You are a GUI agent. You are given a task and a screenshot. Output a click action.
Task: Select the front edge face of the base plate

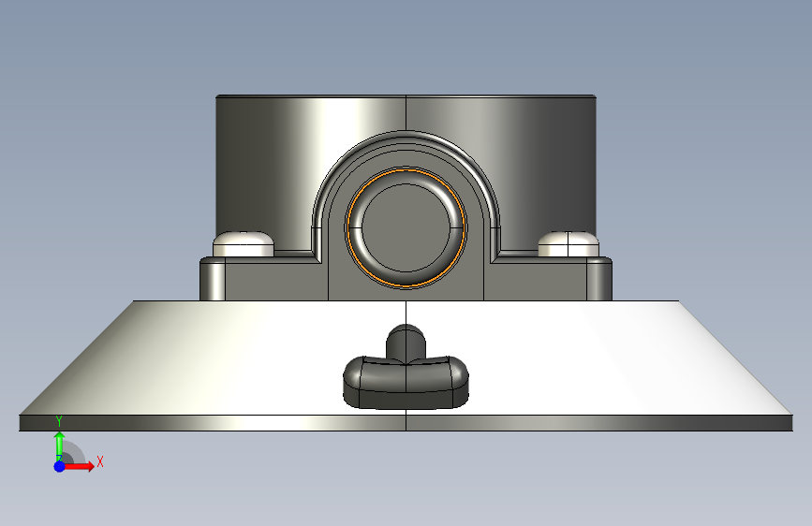406,423
